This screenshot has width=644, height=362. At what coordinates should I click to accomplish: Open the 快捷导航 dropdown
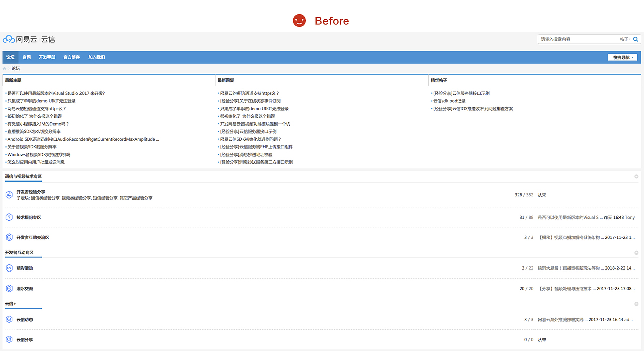tap(623, 57)
